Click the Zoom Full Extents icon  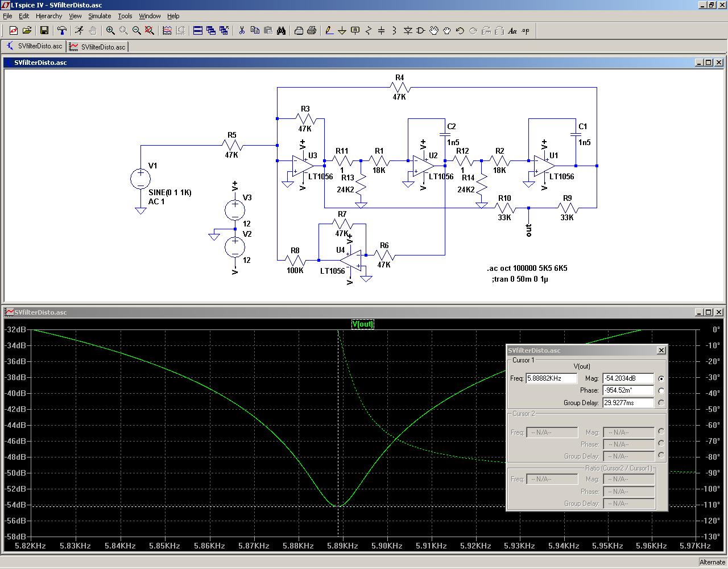pos(150,31)
